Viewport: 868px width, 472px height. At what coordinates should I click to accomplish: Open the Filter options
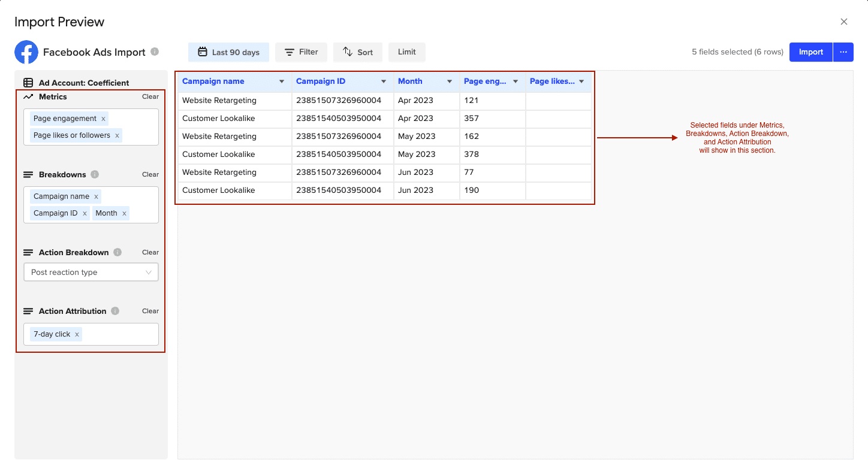(x=301, y=52)
